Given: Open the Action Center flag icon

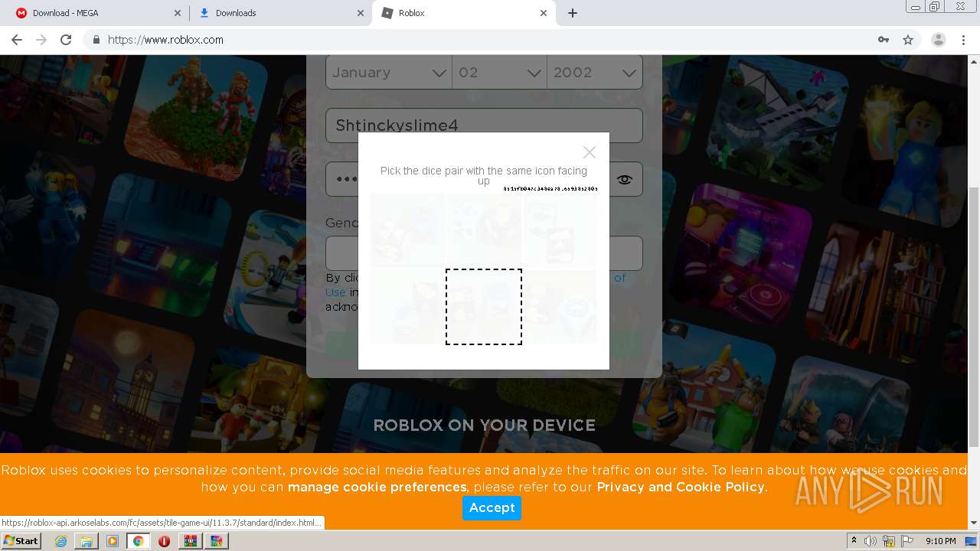Looking at the screenshot, I should tap(907, 541).
